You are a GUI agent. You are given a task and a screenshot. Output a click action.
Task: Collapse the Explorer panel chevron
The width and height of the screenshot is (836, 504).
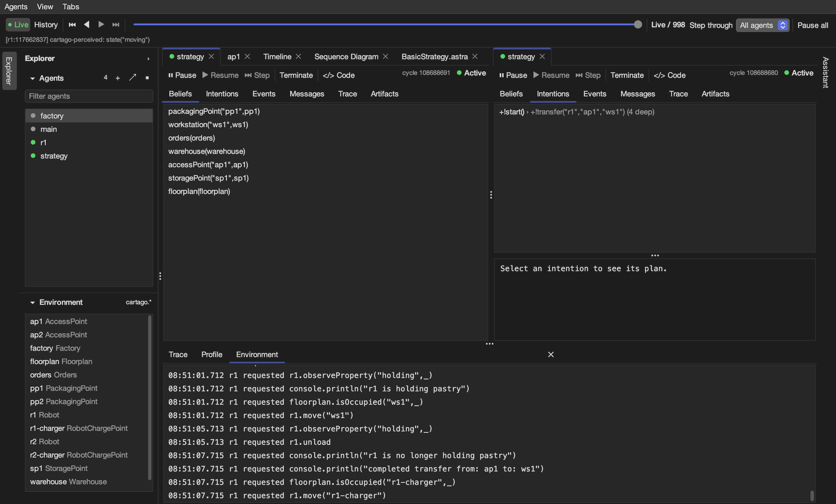[148, 59]
